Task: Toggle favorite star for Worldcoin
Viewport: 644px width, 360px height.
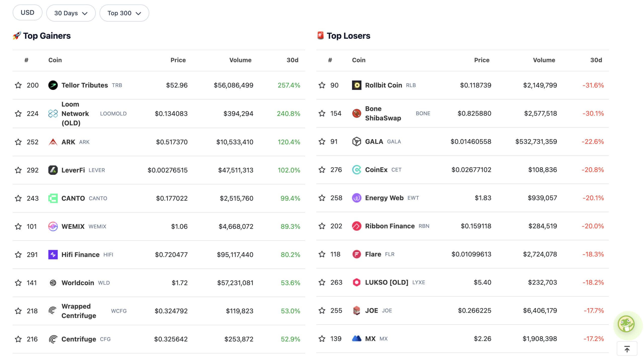Action: [x=18, y=283]
